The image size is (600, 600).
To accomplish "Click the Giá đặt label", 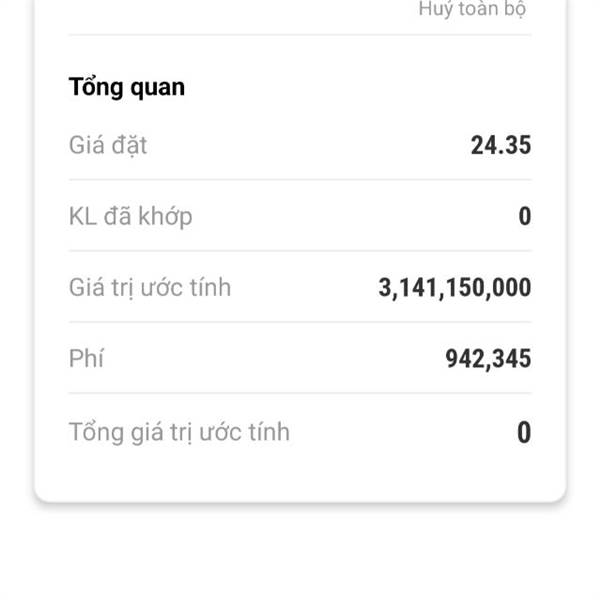I will (x=108, y=145).
